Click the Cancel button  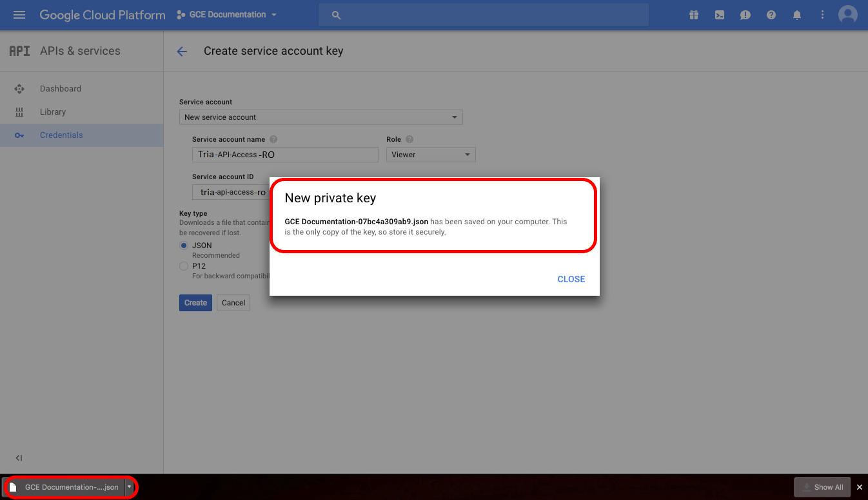[233, 303]
